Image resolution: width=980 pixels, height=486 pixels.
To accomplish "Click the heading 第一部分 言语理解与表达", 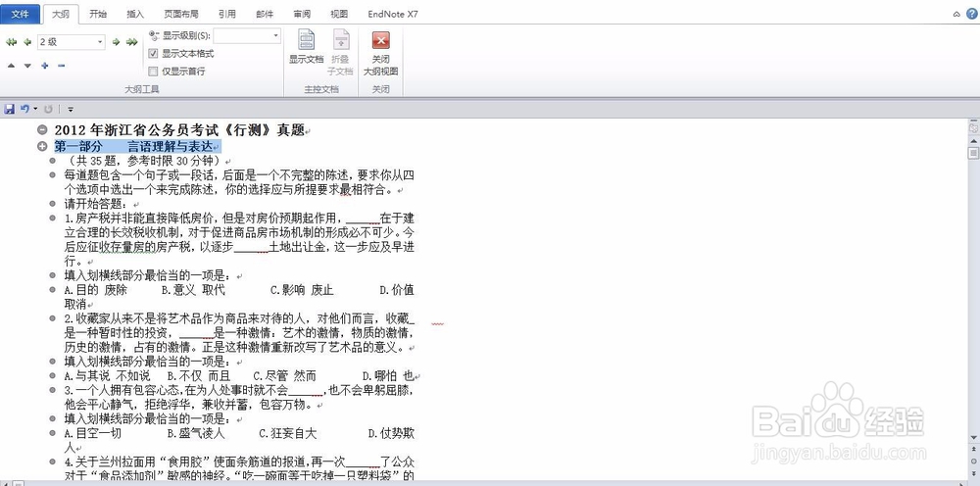I will (x=133, y=146).
